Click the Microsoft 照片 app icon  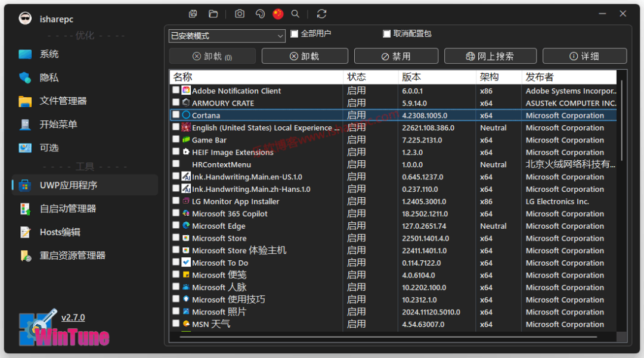[186, 312]
